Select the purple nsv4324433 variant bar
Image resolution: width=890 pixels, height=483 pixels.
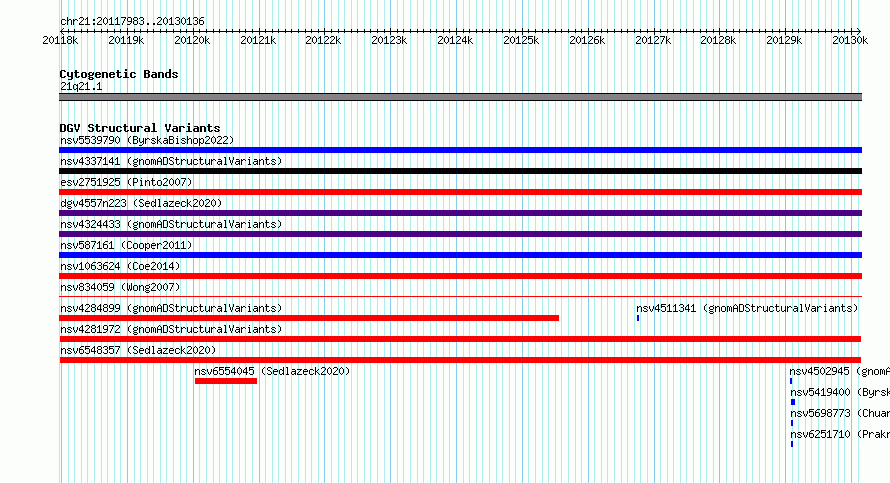(460, 234)
